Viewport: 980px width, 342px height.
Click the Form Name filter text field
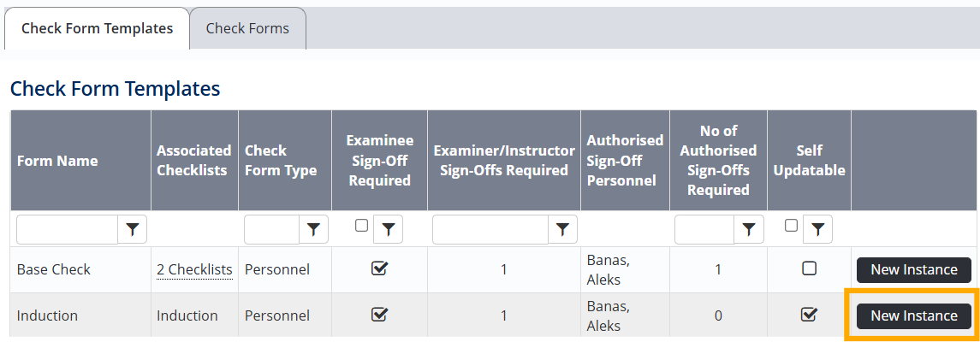point(67,229)
